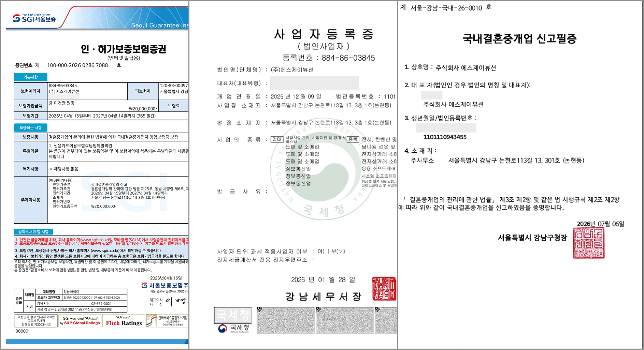The height and width of the screenshot is (350, 644).
Task: Click the 금 이천만 원정 amount text
Action: pyautogui.click(x=62, y=103)
